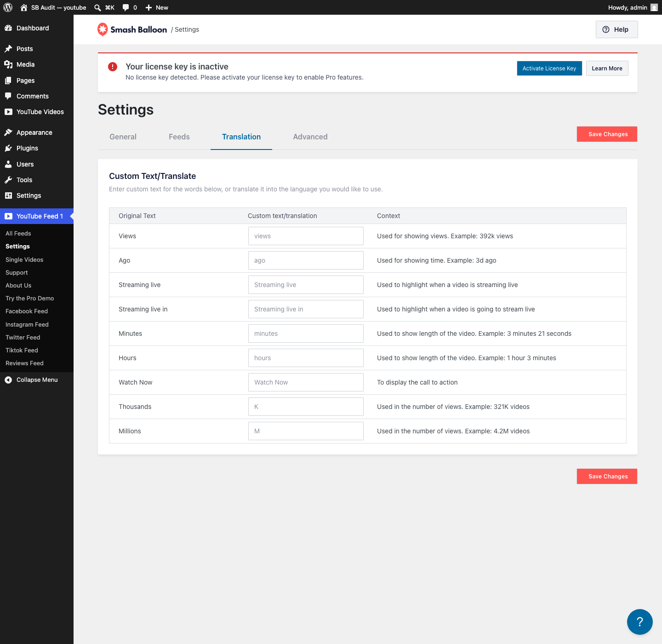The height and width of the screenshot is (644, 662).
Task: Open the SB Audit home icon
Action: [x=24, y=7]
